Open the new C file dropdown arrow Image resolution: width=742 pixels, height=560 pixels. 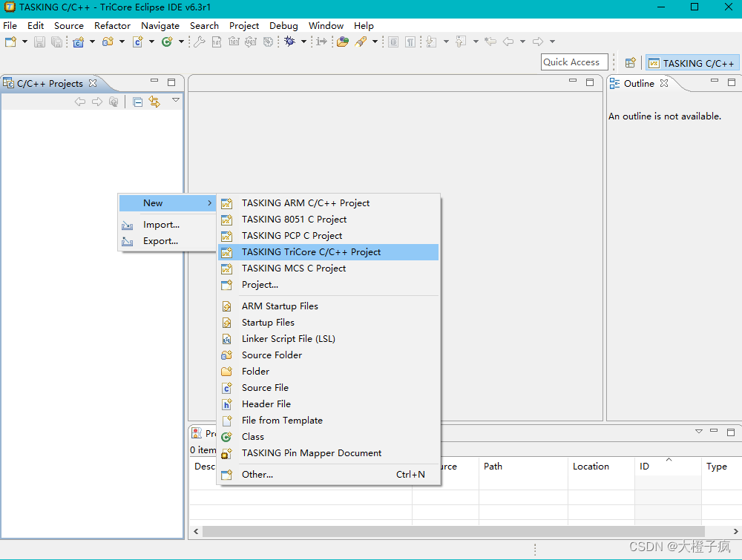[x=151, y=42]
